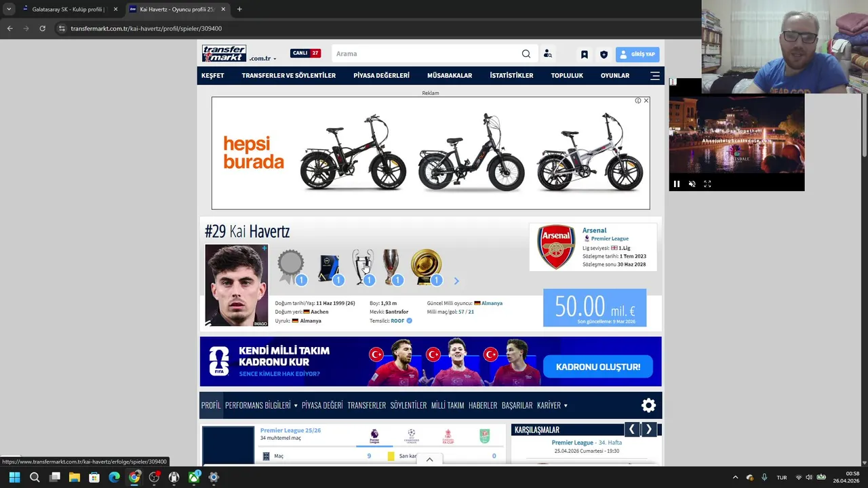868x488 pixels.
Task: Open the detailed person search icon
Action: [548, 54]
